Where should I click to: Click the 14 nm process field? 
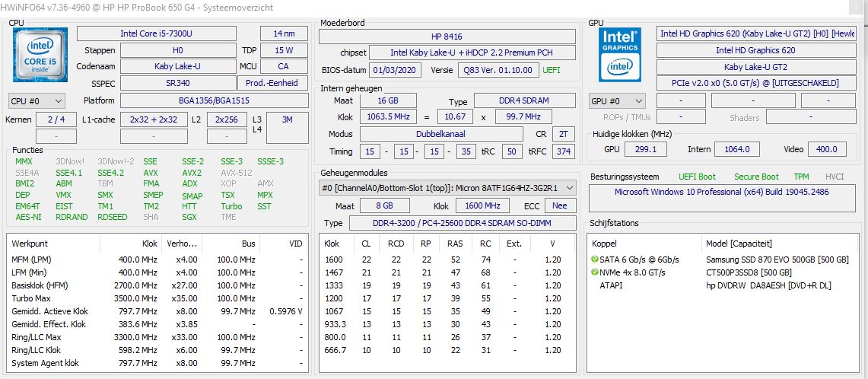tap(284, 33)
